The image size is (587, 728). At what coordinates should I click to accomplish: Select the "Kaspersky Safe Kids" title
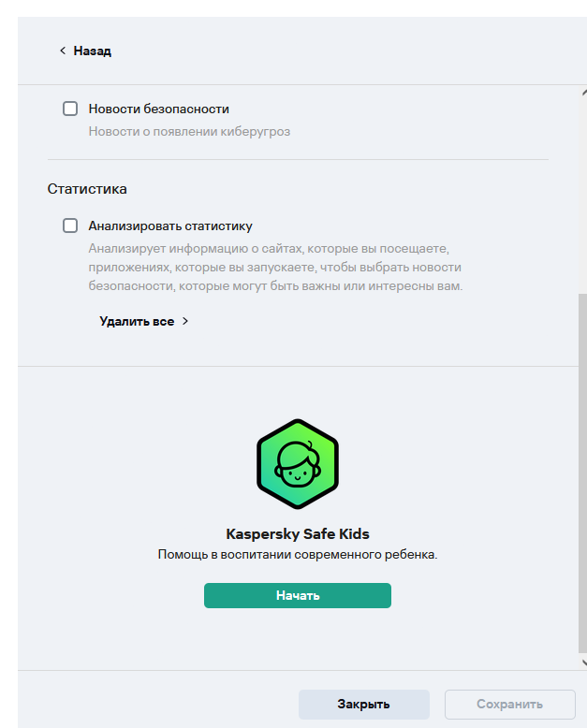coord(298,534)
